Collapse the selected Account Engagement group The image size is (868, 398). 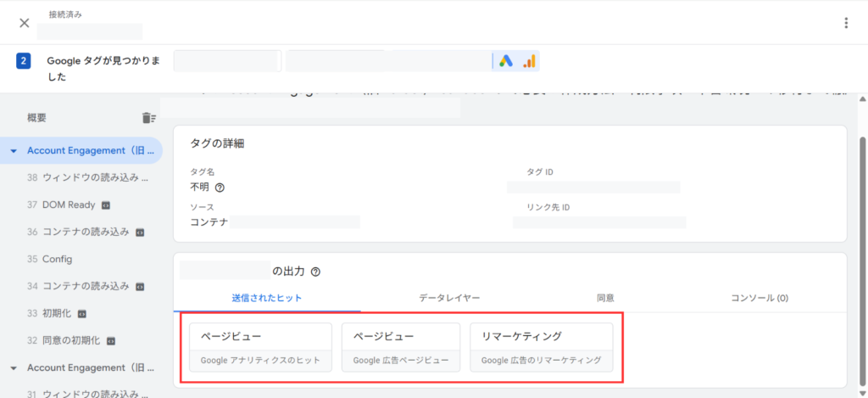coord(14,151)
